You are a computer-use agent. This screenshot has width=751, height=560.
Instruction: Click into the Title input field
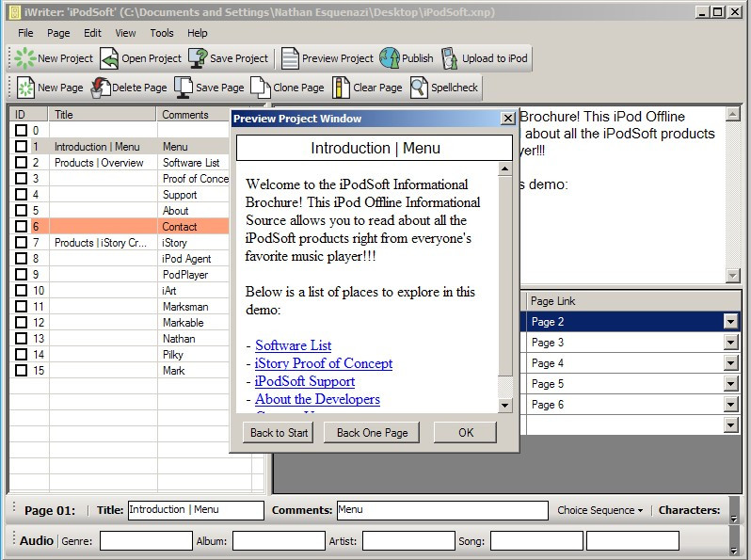[x=196, y=510]
